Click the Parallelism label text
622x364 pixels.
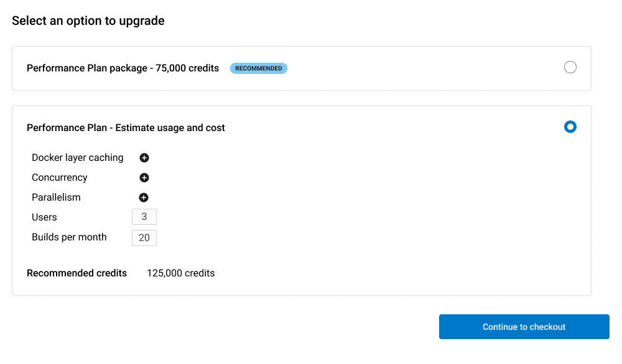click(x=56, y=198)
